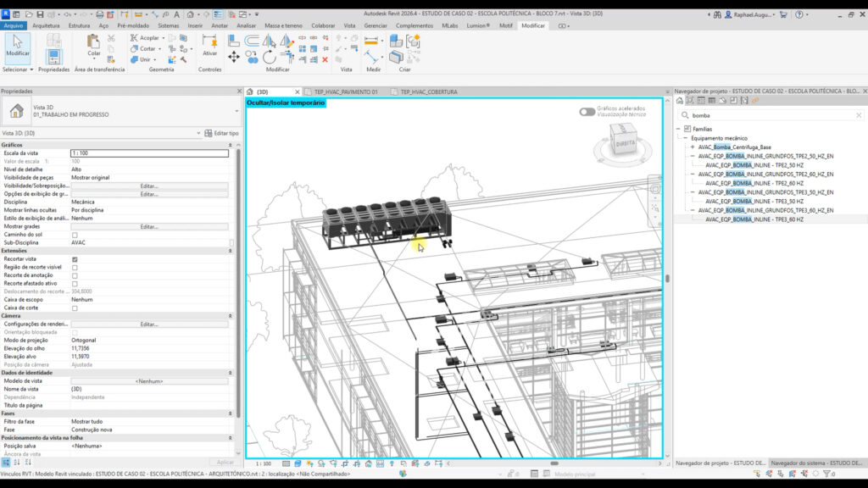Switch to Navegador do sistema panel tab
Screen dimensions: 868x488
[816, 463]
